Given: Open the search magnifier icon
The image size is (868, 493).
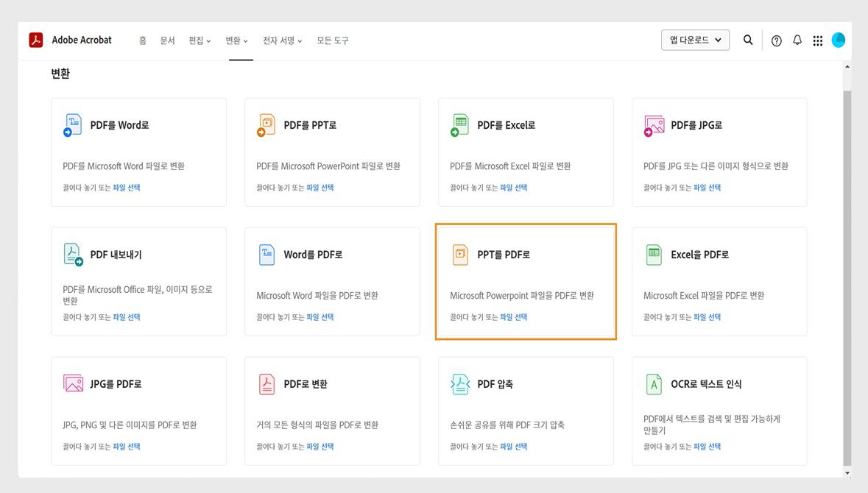Looking at the screenshot, I should [748, 40].
